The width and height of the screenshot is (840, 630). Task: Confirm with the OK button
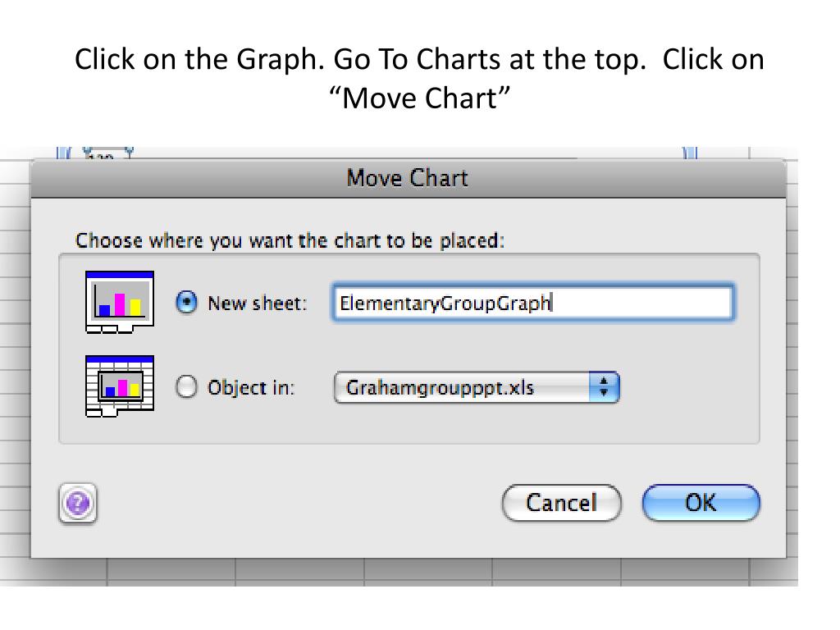(x=701, y=503)
